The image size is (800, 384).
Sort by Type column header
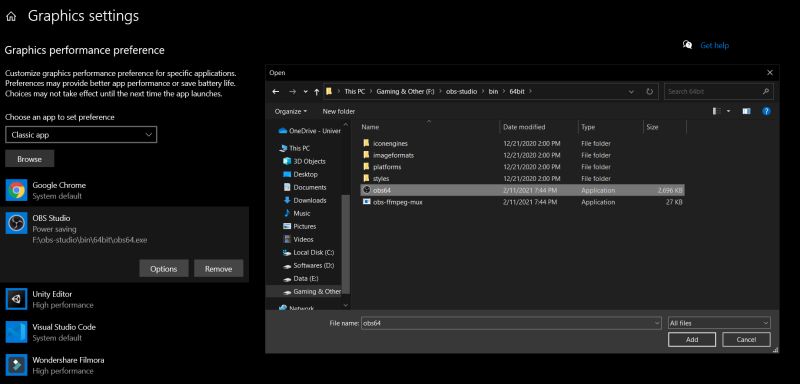coord(588,127)
